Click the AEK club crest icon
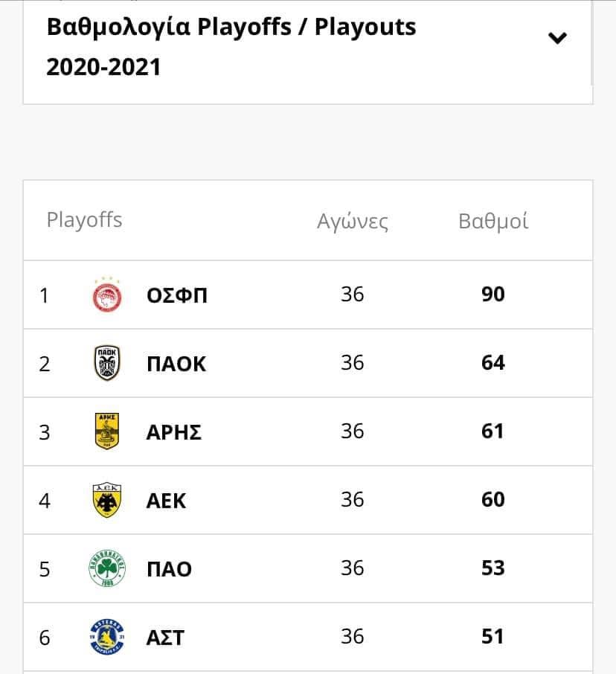Viewport: 616px width, 674px height. (107, 500)
